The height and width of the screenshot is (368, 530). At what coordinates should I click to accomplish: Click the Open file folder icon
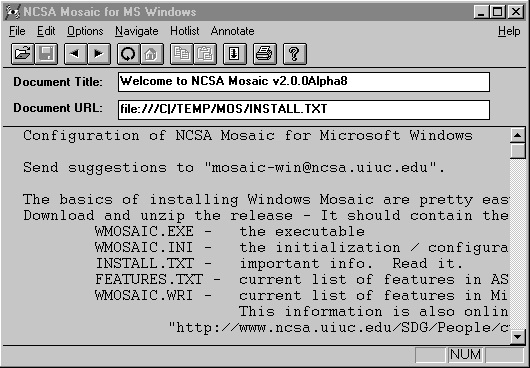[22, 54]
